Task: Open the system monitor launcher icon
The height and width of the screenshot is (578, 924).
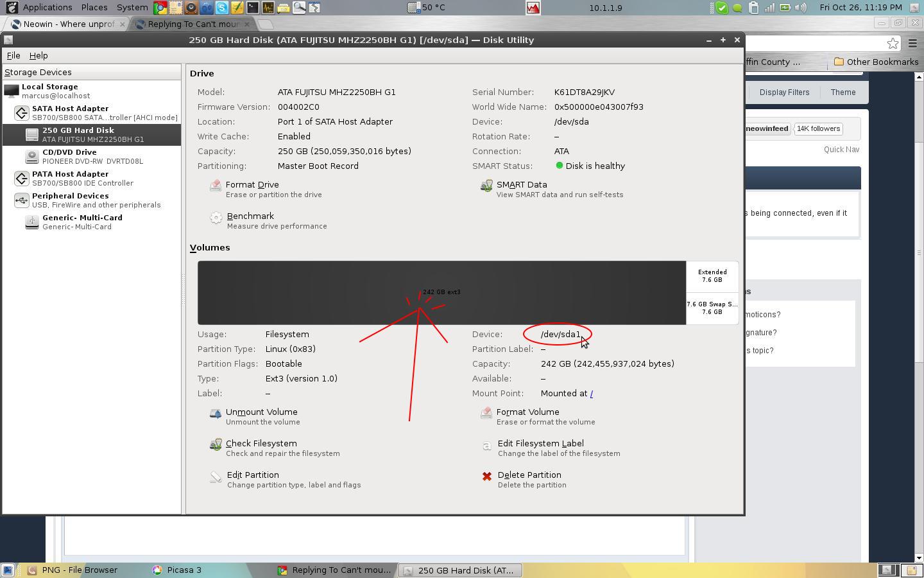Action: click(268, 8)
